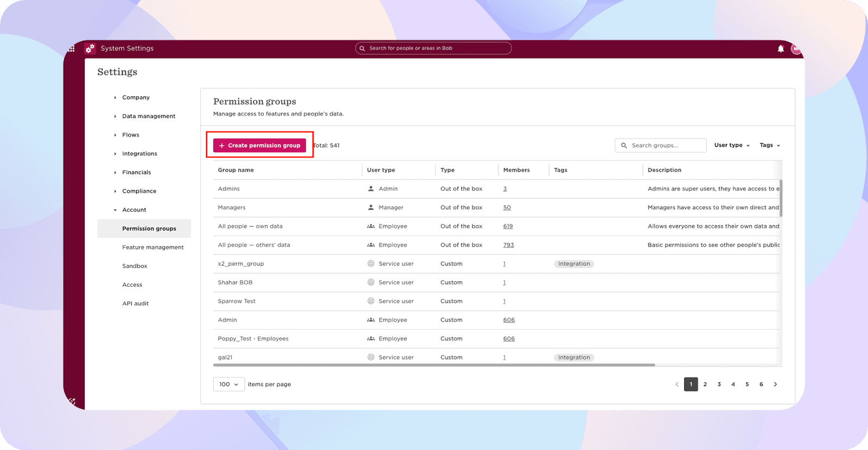Go to page 2
This screenshot has height=450, width=868.
(x=705, y=384)
